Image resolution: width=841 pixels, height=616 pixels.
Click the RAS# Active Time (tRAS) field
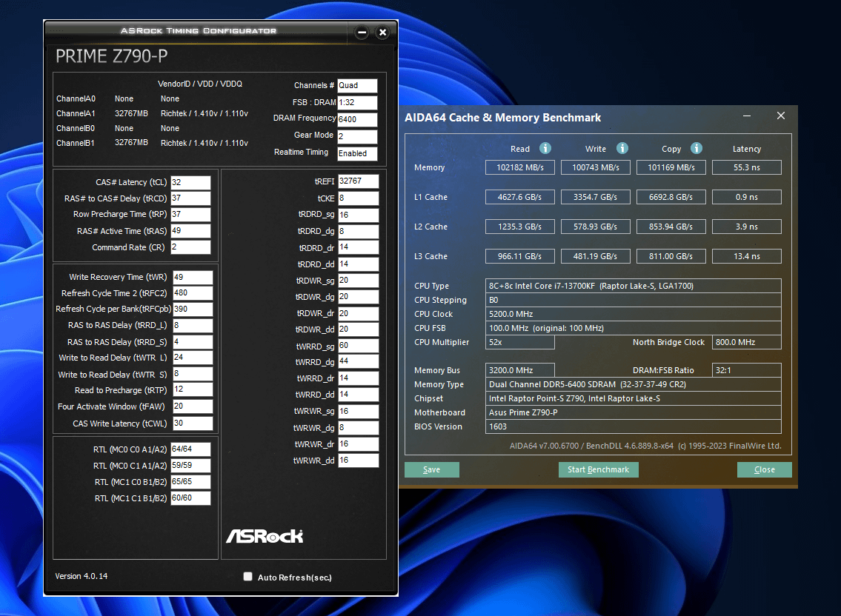pyautogui.click(x=190, y=231)
